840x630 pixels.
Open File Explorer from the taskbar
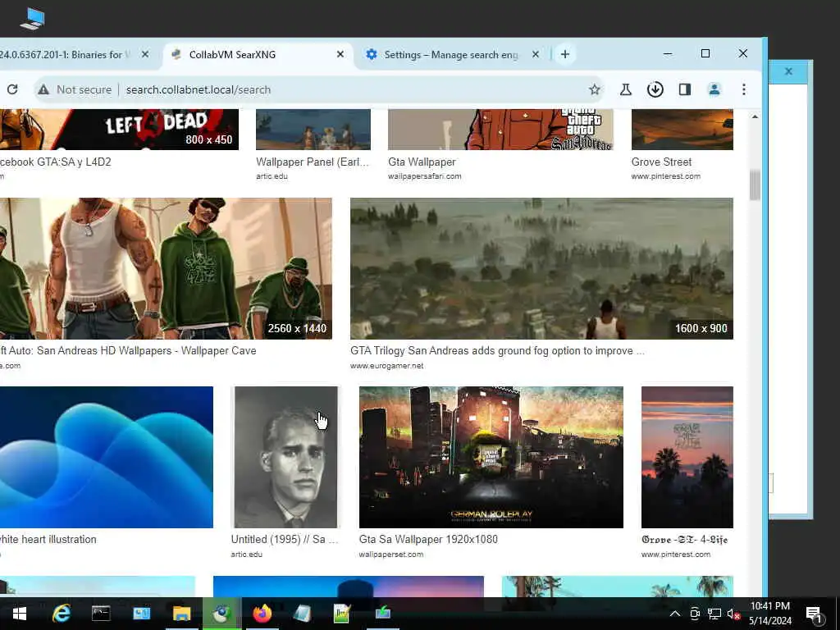181,614
